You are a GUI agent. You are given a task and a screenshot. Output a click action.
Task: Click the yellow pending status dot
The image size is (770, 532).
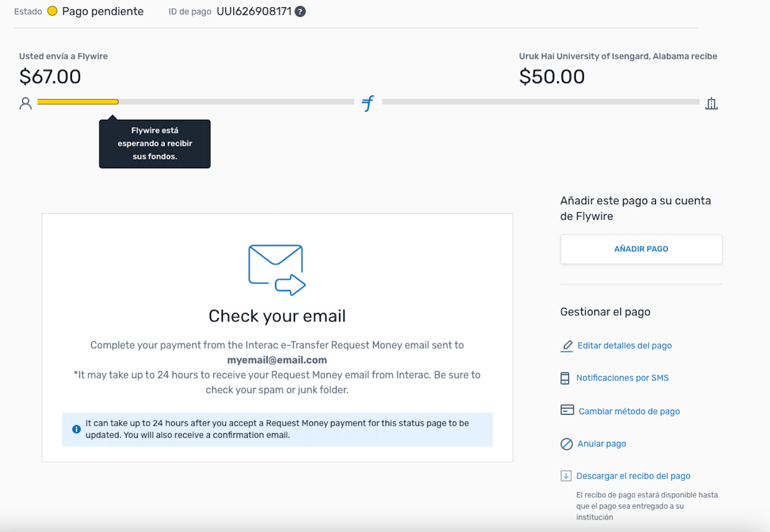[52, 11]
